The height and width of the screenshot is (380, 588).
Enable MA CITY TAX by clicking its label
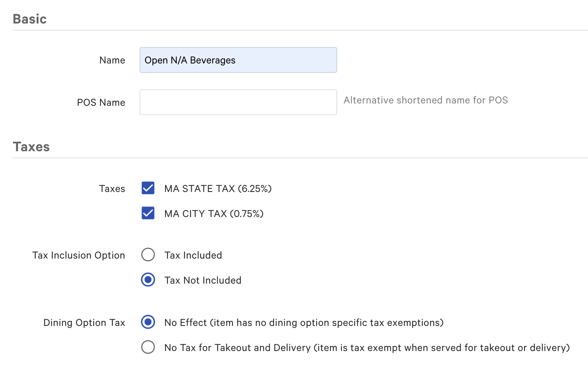pos(214,214)
